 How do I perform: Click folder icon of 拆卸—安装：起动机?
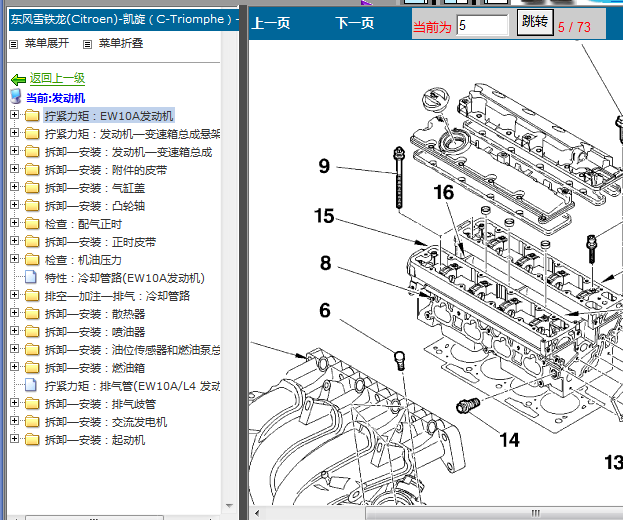coord(32,439)
